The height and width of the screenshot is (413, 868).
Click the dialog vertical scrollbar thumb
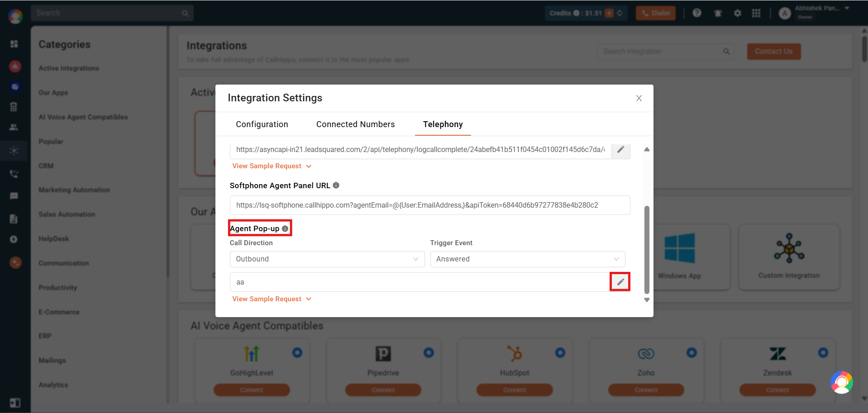[x=647, y=250]
